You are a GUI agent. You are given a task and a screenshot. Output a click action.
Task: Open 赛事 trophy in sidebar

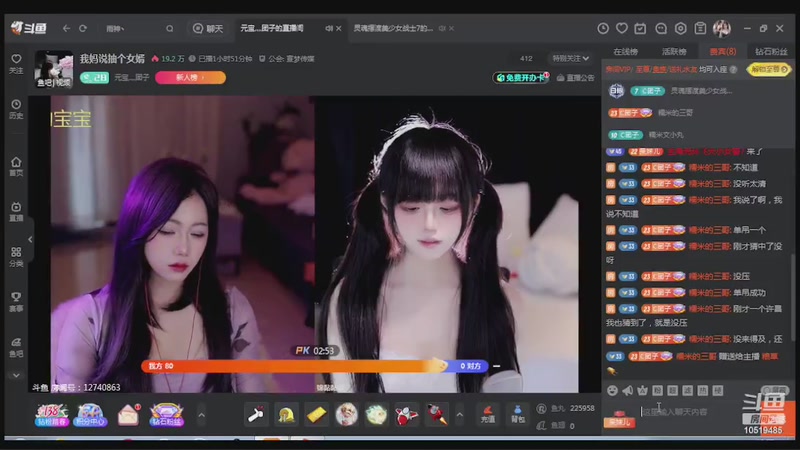[x=16, y=302]
